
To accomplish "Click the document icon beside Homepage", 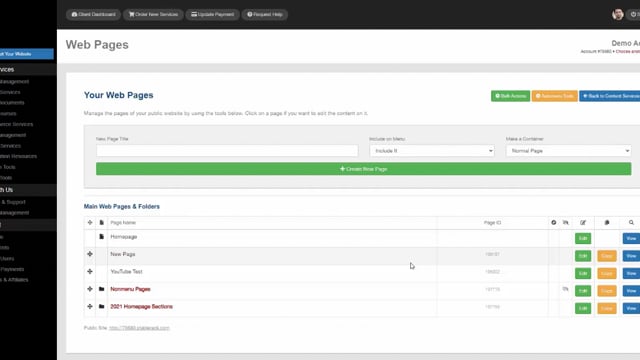I will click(x=102, y=237).
